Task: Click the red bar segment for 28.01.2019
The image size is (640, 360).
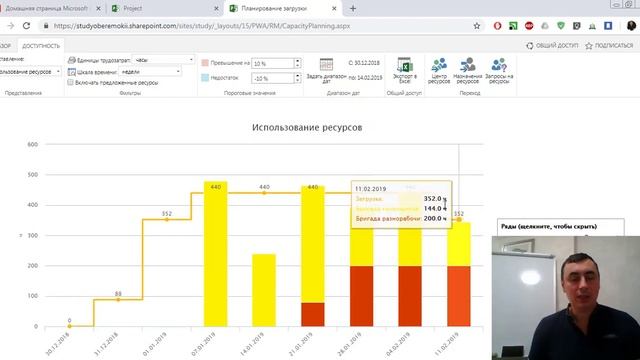Action: (362, 296)
